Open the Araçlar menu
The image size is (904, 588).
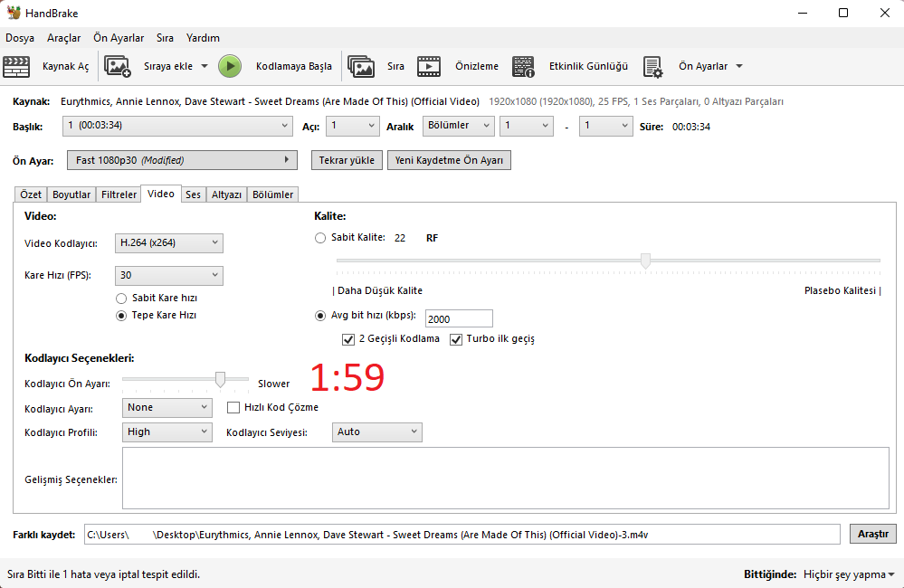64,38
